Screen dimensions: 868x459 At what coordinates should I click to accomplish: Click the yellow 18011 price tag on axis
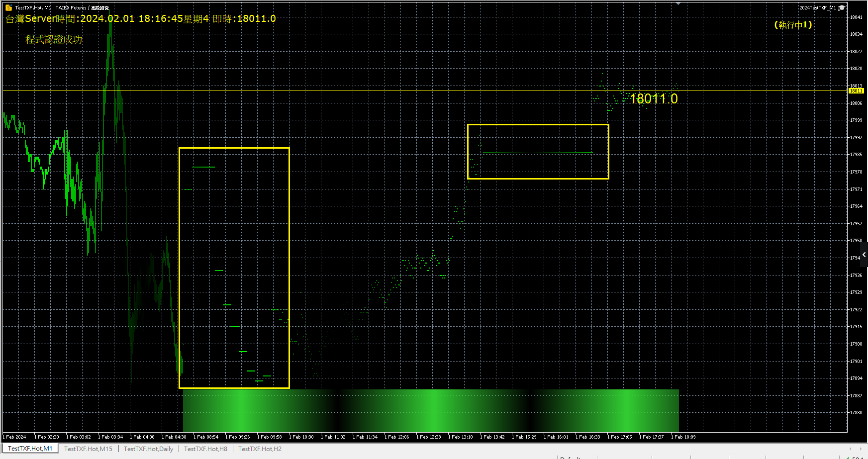(x=856, y=91)
